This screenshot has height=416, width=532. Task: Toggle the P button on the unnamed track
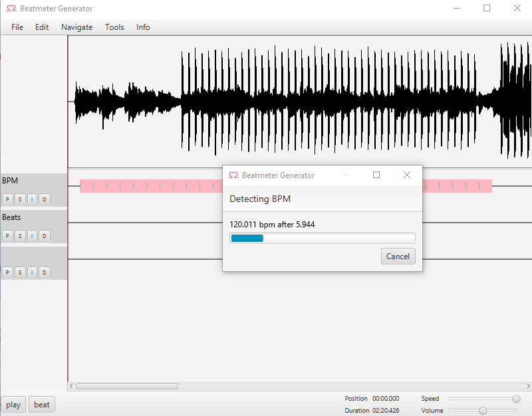8,272
